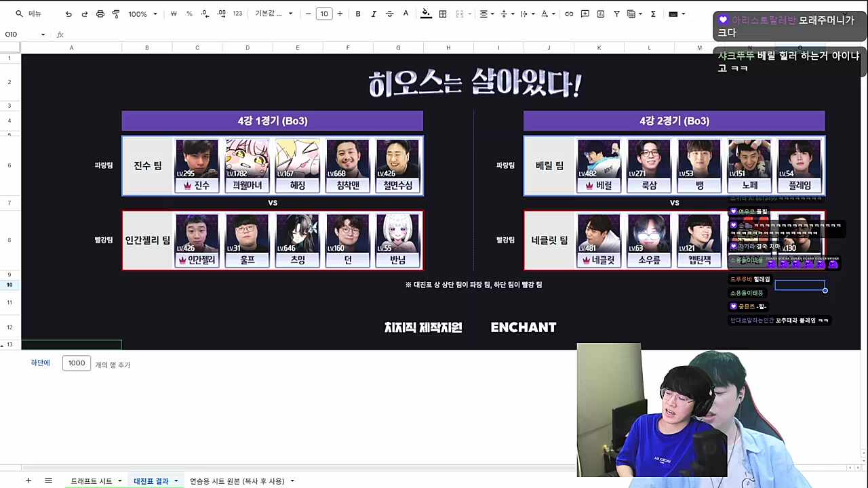Apply percent number format
The height and width of the screenshot is (488, 868).
[189, 14]
